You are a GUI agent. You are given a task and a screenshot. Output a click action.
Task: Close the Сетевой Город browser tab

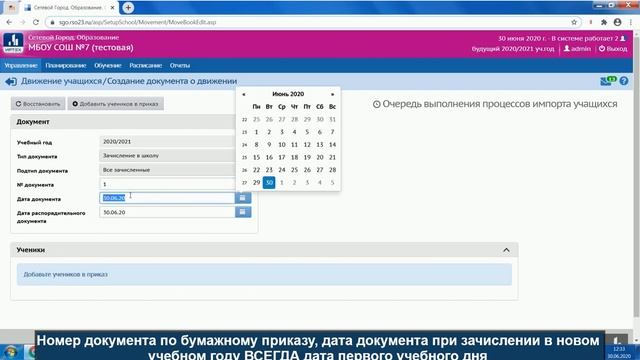[x=113, y=7]
